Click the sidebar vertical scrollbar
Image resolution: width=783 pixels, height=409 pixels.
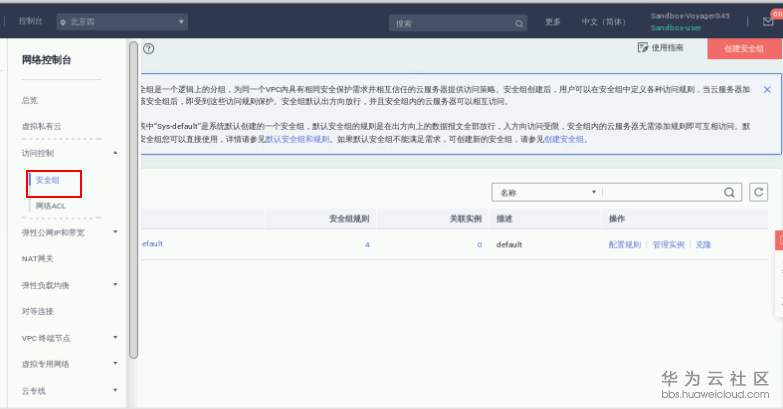click(x=133, y=200)
